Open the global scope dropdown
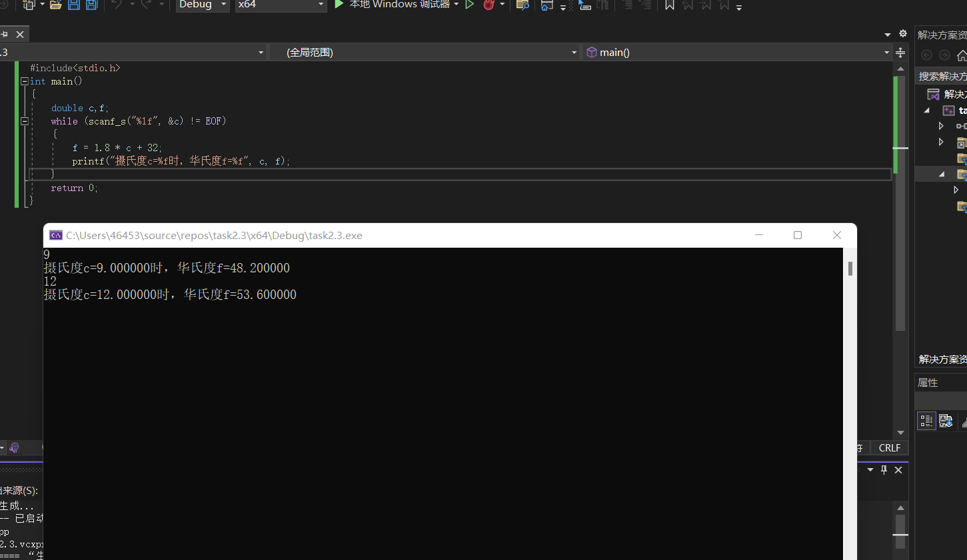The width and height of the screenshot is (967, 560). coord(425,52)
